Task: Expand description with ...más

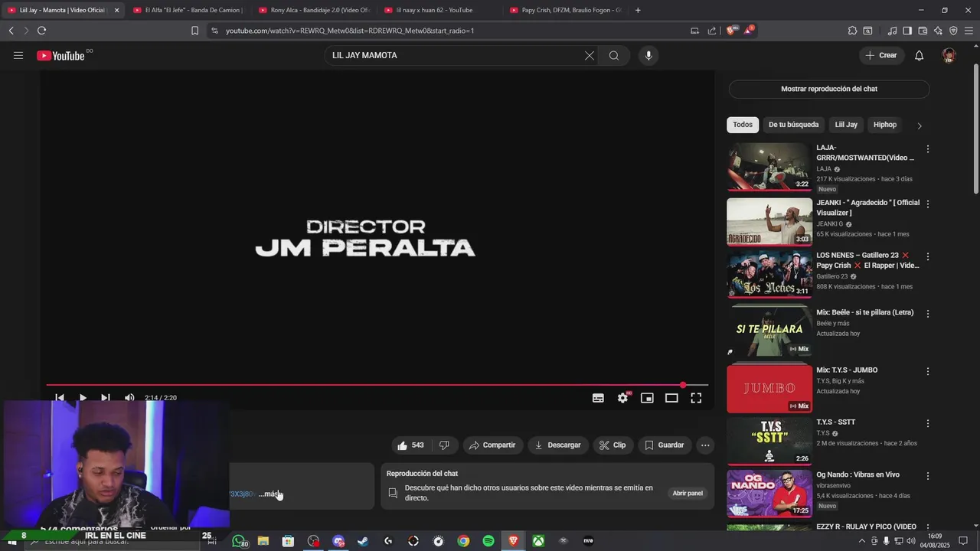Action: click(x=269, y=494)
